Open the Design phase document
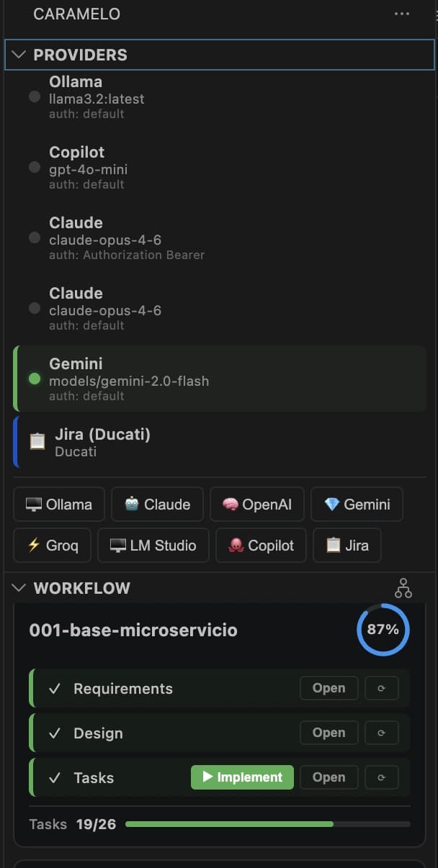Viewport: 438px width, 868px height. point(328,733)
